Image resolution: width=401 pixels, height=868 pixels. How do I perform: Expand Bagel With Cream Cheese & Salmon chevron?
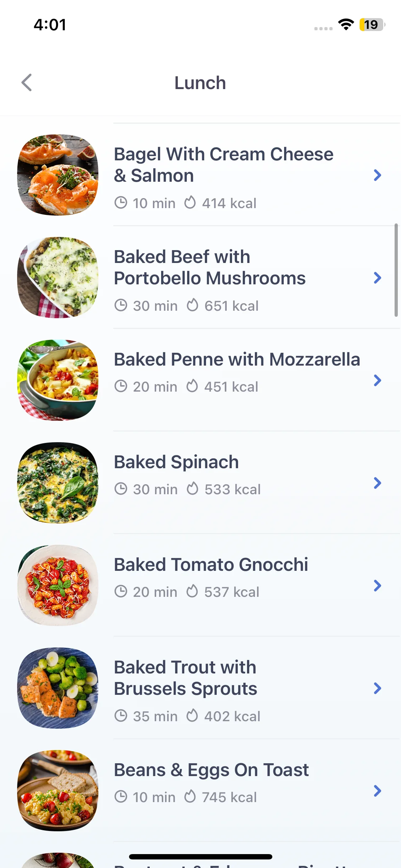[377, 175]
